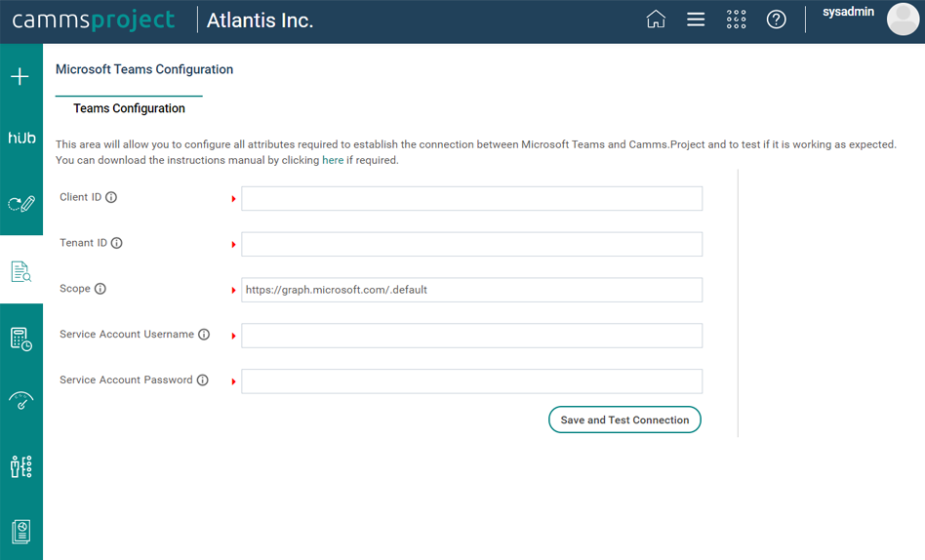The image size is (925, 560).
Task: Select the Teams Configuration tab
Action: click(129, 108)
